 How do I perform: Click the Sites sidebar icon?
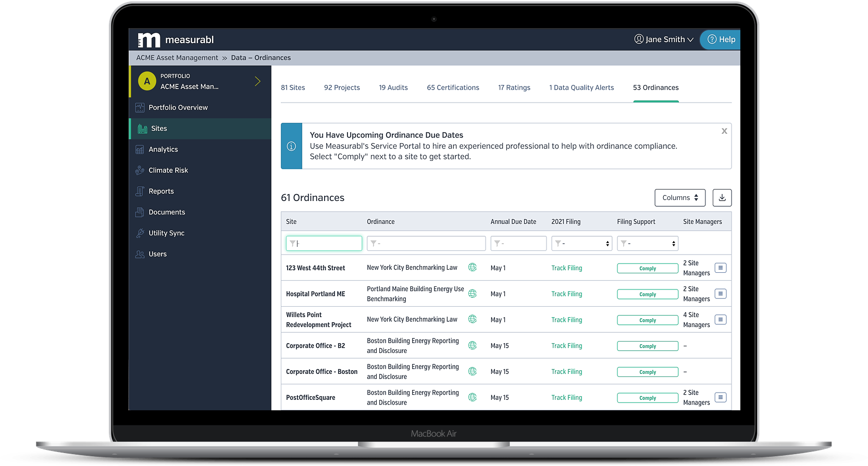point(142,129)
